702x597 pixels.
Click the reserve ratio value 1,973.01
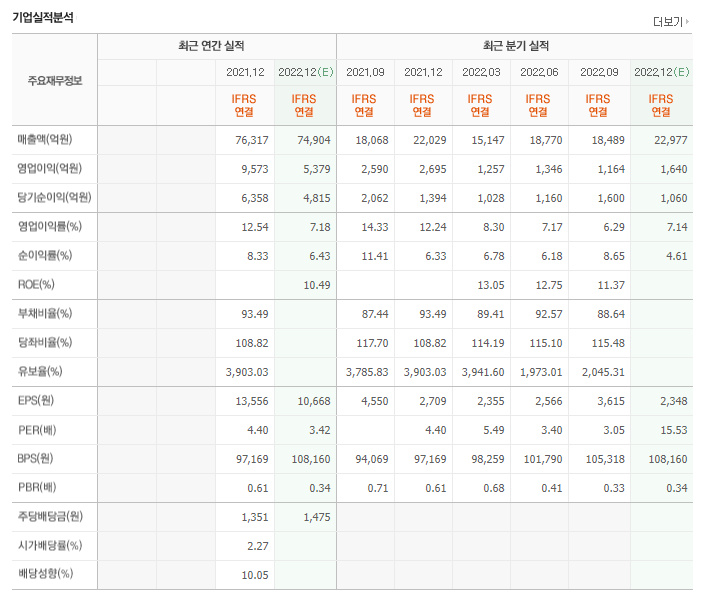pyautogui.click(x=541, y=372)
